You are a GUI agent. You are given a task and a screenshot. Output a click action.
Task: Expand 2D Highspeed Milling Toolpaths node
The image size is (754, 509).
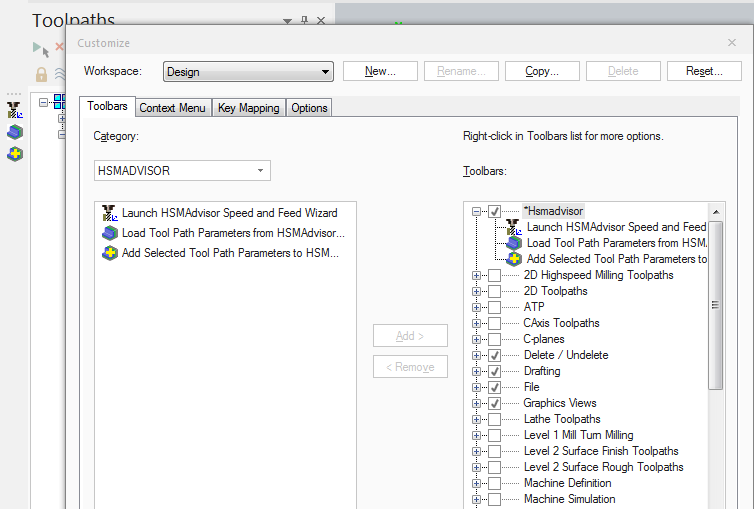[476, 275]
